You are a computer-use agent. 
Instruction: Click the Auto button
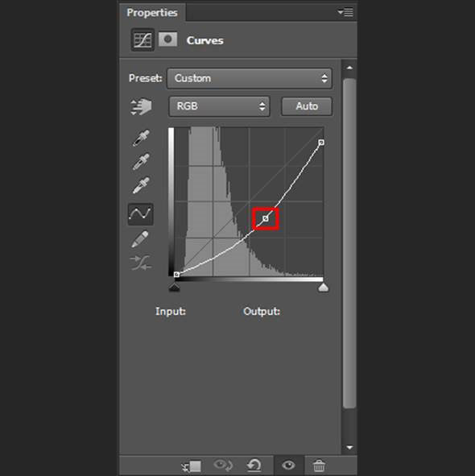click(x=307, y=106)
